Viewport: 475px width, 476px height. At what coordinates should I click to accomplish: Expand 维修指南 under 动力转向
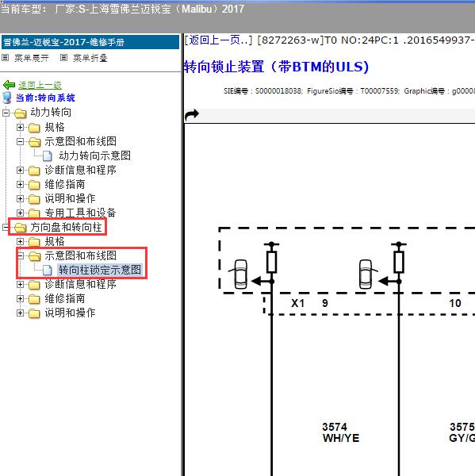[20, 184]
